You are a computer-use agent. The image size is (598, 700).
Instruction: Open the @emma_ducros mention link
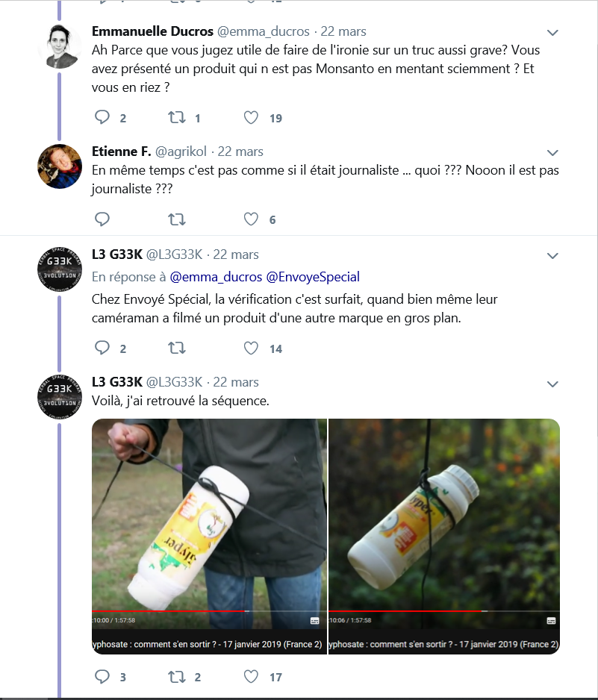click(217, 277)
